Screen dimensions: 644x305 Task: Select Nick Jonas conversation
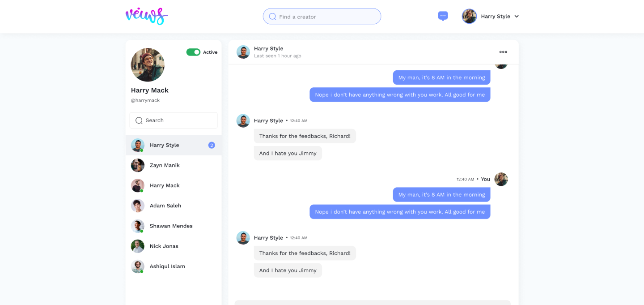click(x=174, y=246)
